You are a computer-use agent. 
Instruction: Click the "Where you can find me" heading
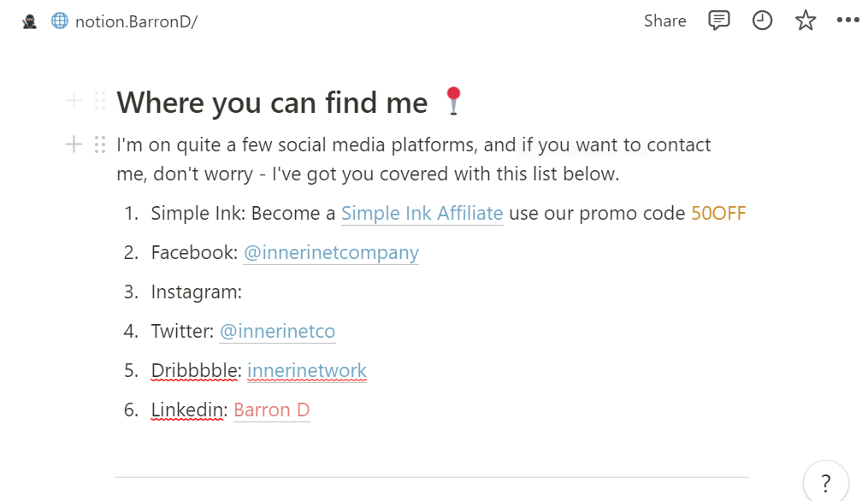(272, 103)
